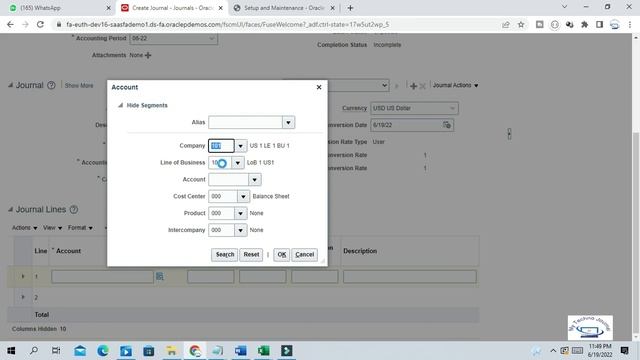The width and height of the screenshot is (640, 360).
Task: Open Word from the taskbar
Action: tap(240, 351)
